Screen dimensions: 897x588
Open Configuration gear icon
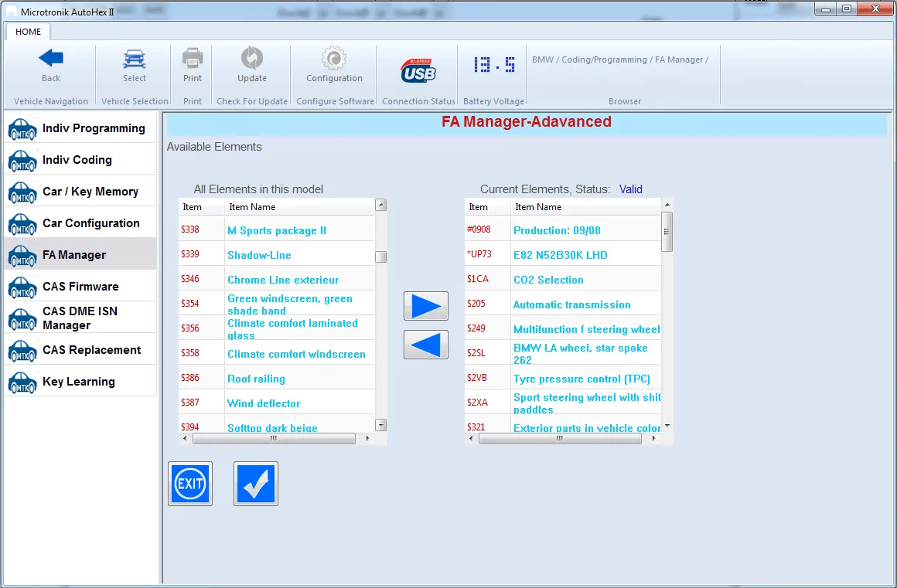coord(334,58)
